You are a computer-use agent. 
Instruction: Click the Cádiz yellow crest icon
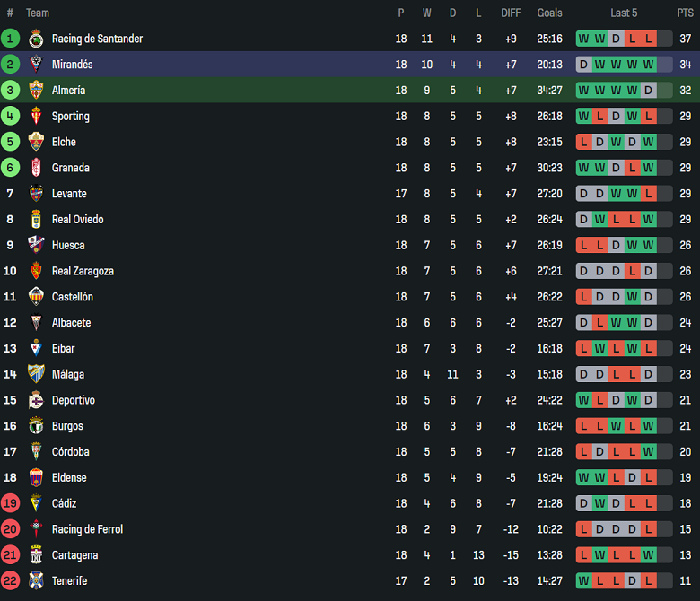36,503
